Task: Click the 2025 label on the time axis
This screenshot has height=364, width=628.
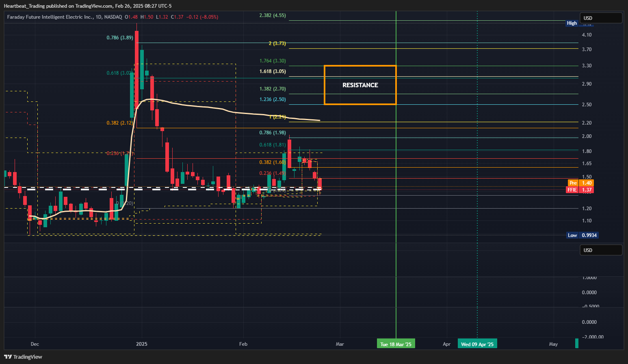Action: click(142, 344)
